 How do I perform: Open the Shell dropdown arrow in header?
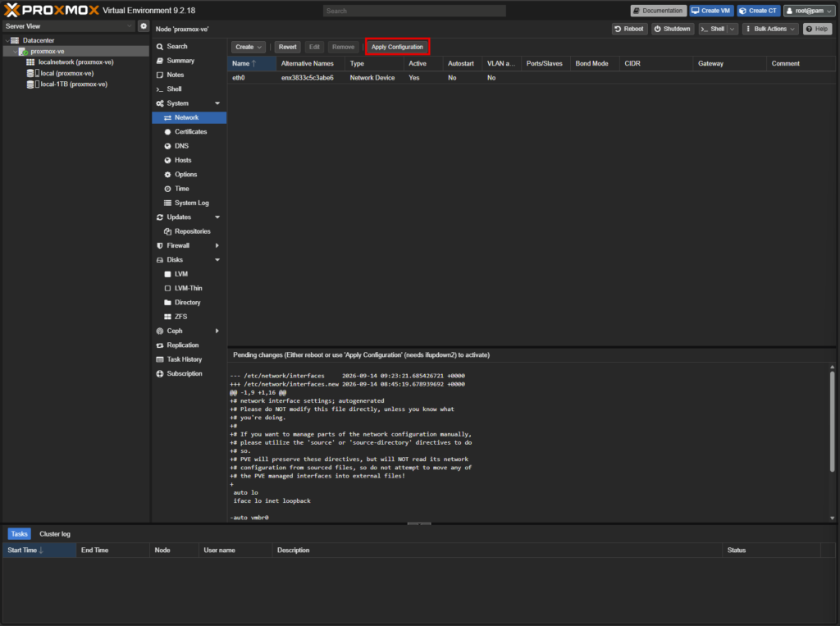pos(733,29)
